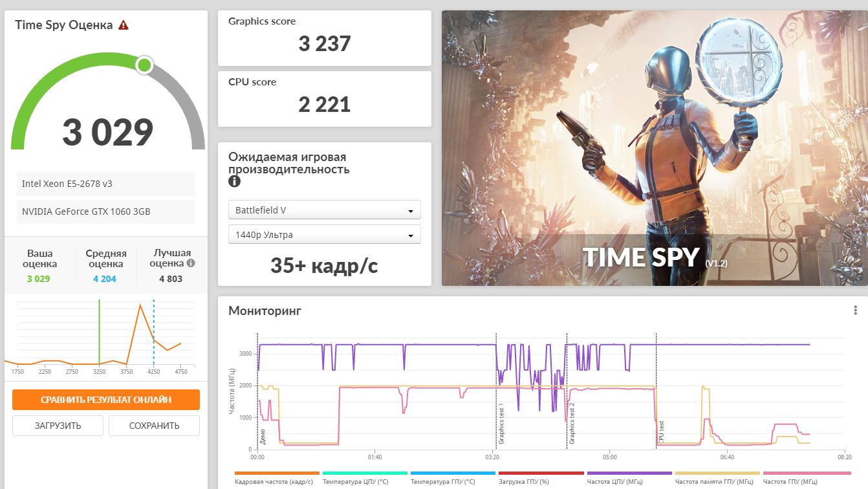868x489 pixels.
Task: Click the overall score 3 029 in the gauge
Action: (x=108, y=132)
